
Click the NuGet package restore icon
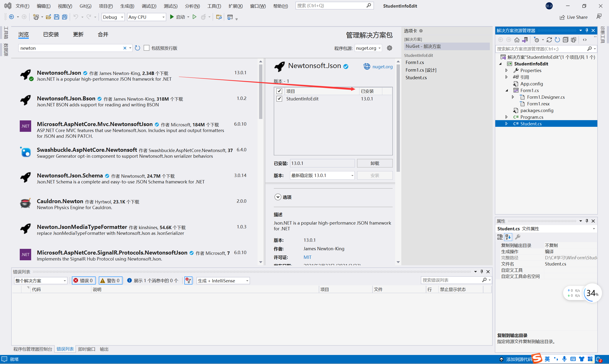[137, 48]
